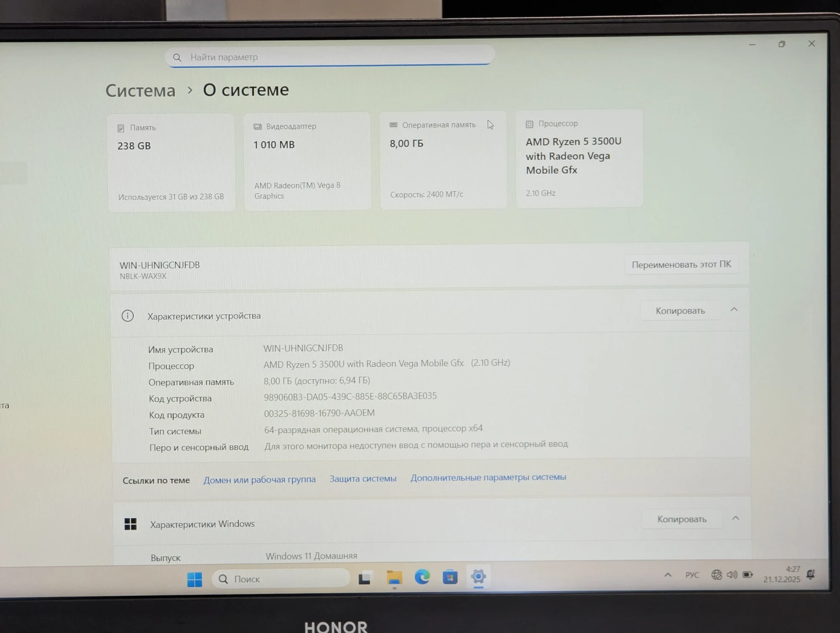Viewport: 840px width, 633px height.
Task: Launch Microsoft Edge from the taskbar
Action: (422, 577)
